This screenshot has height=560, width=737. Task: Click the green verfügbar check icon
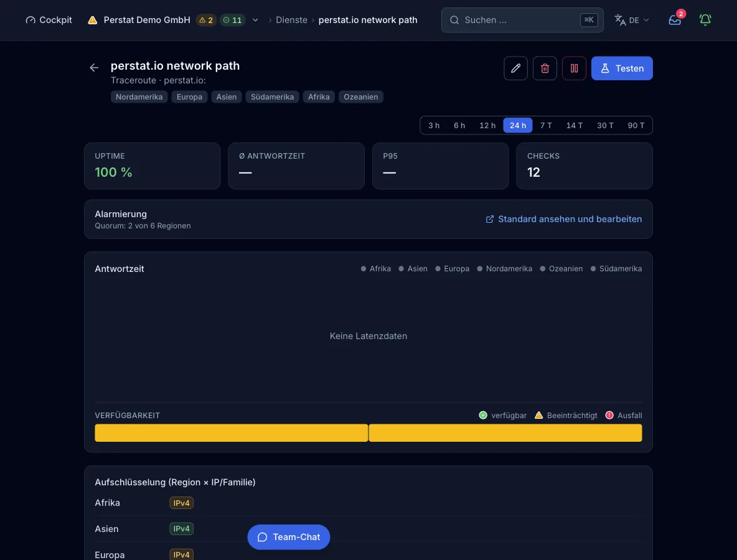click(x=482, y=415)
